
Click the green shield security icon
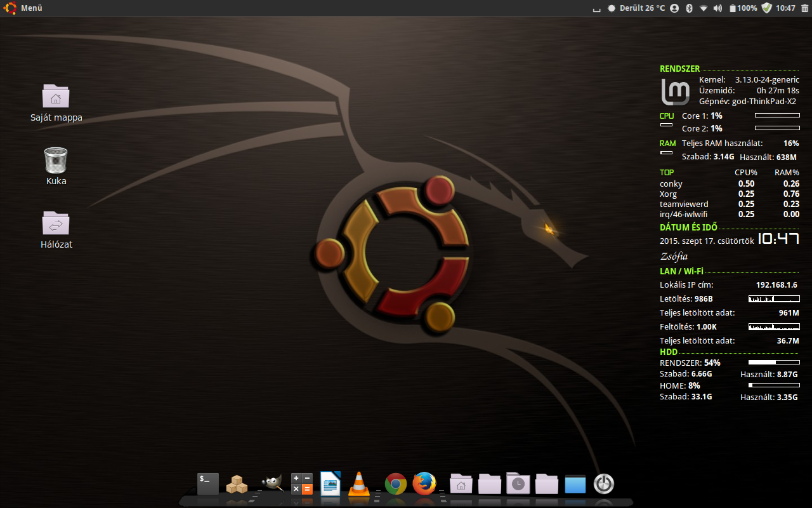[x=766, y=8]
